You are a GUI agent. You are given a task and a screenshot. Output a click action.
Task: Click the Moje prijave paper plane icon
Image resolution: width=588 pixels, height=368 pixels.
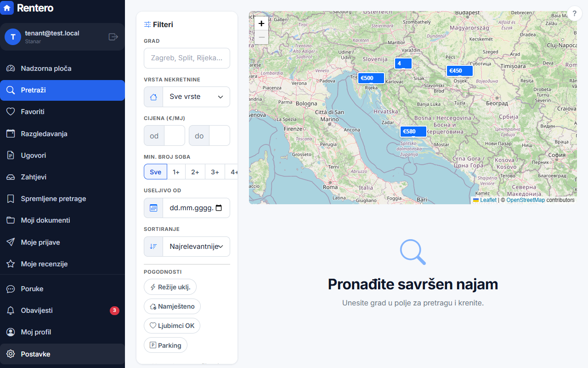[x=11, y=242]
